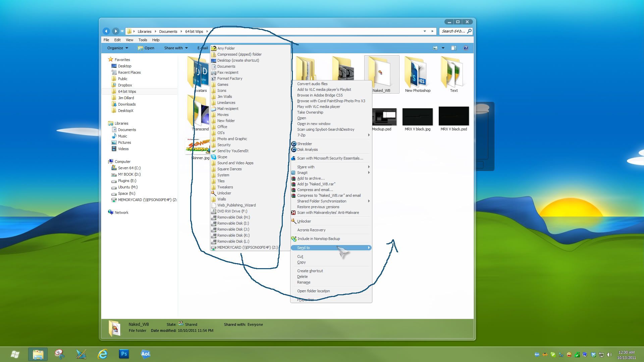Open the File menu
The height and width of the screenshot is (362, 644).
pyautogui.click(x=106, y=40)
